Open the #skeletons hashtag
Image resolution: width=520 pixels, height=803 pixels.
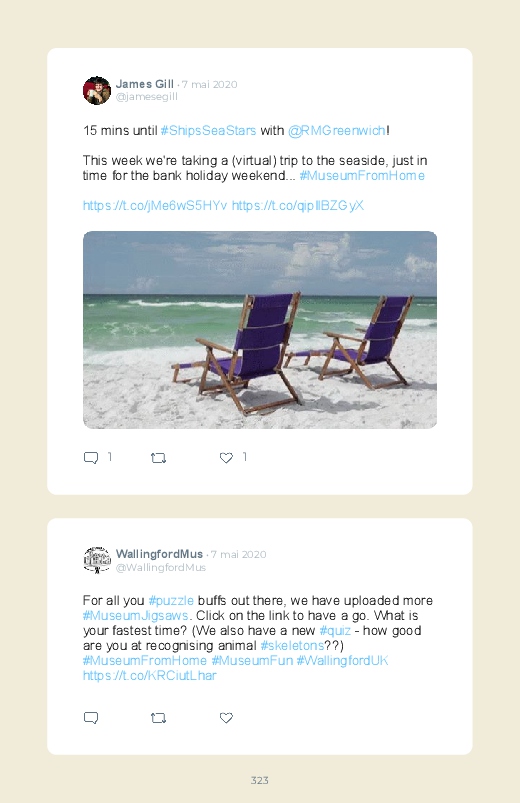(292, 645)
